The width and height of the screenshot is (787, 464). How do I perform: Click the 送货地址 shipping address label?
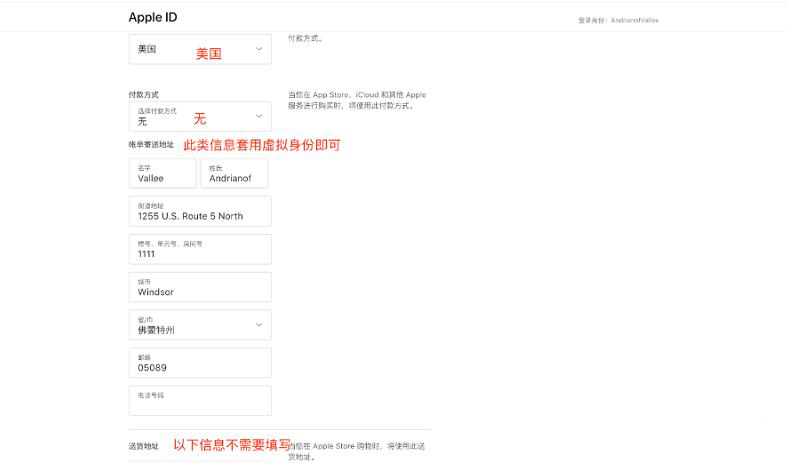tap(144, 446)
